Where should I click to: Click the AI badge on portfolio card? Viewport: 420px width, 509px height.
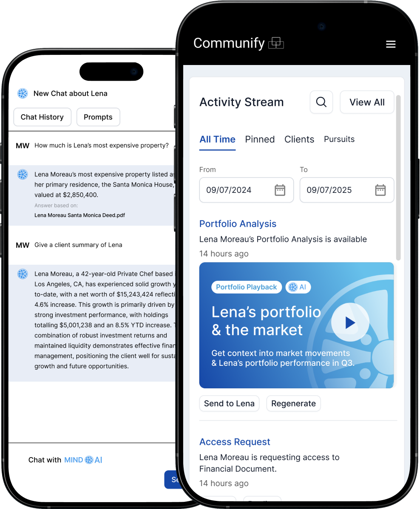tap(298, 287)
